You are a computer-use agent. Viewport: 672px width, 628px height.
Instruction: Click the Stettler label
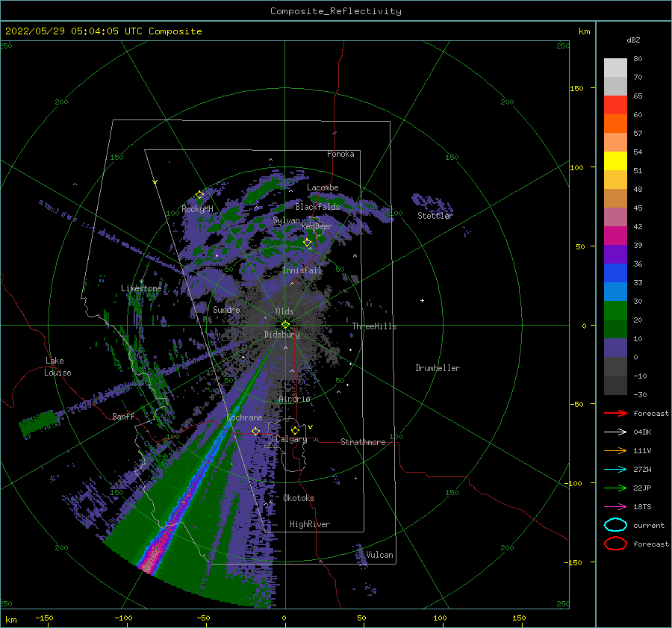(435, 216)
